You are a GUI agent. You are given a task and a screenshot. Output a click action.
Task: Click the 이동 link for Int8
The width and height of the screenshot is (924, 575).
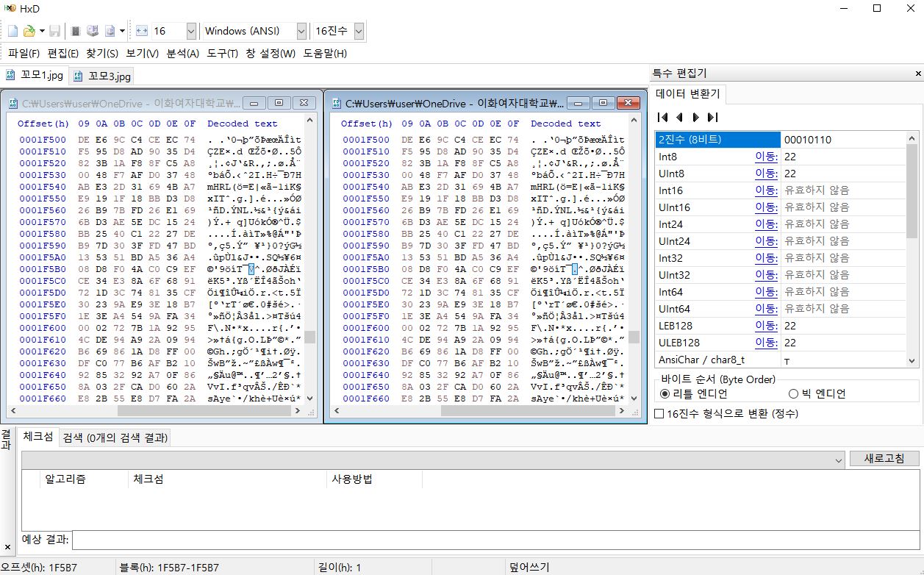[766, 157]
